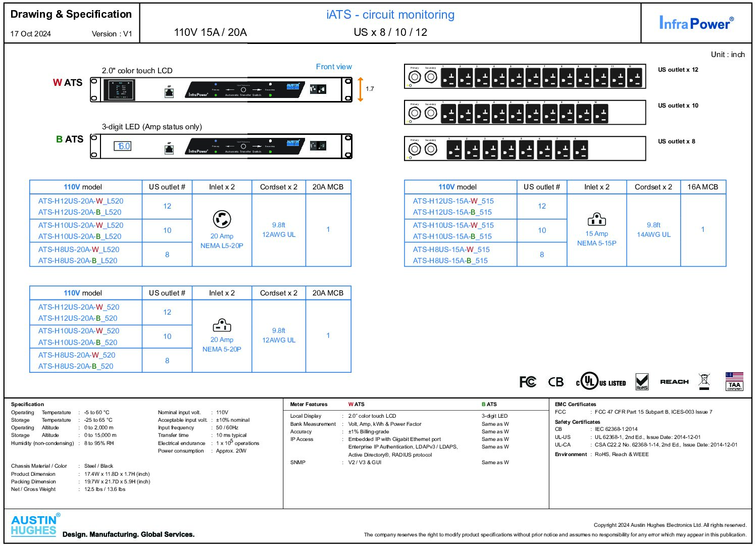Click the '16A MCB' column header
The width and height of the screenshot is (756, 546).
(702, 187)
